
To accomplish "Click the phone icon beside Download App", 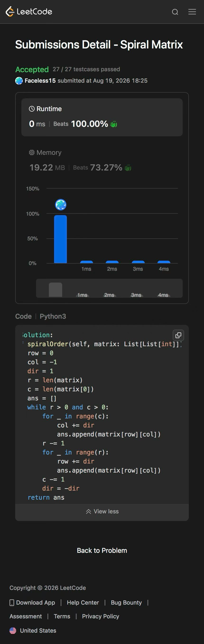I will 12,603.
